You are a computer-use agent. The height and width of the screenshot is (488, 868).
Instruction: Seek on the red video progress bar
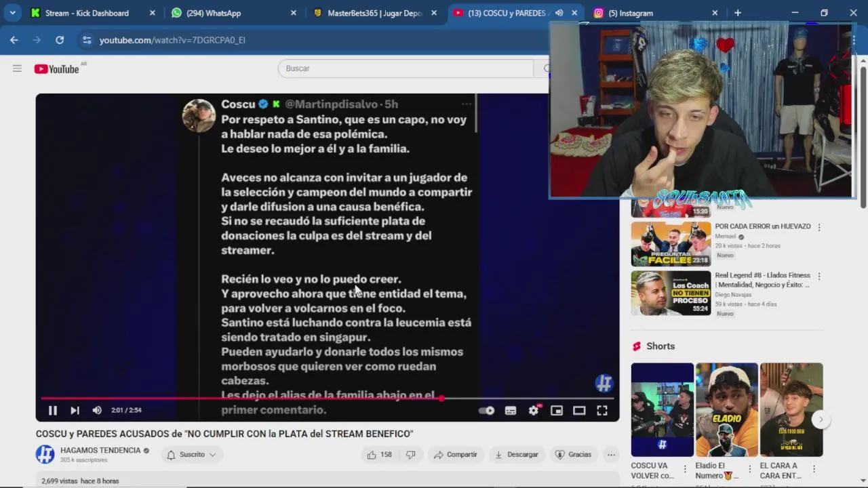(327, 399)
